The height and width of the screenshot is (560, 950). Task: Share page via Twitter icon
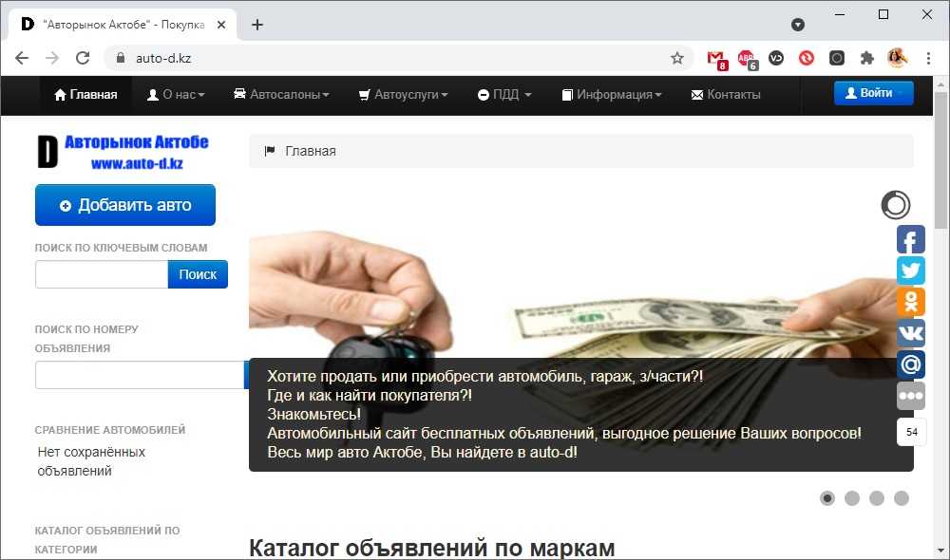(911, 270)
